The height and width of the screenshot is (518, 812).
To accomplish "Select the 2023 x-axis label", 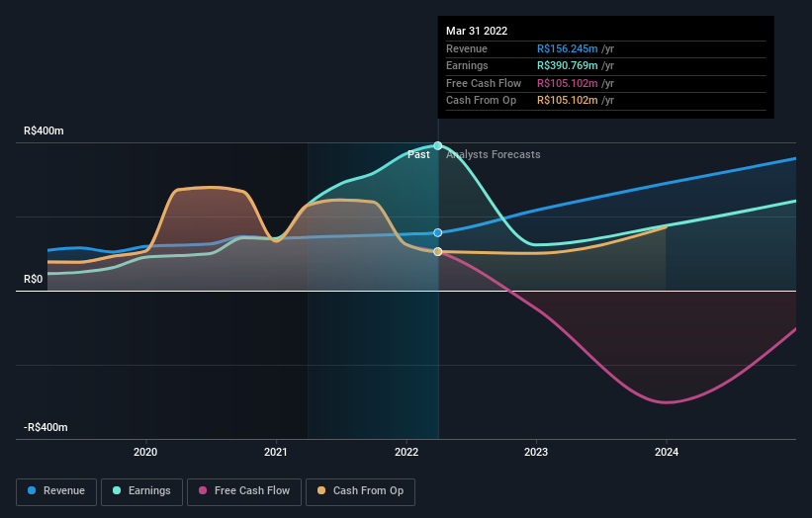I will 536,452.
